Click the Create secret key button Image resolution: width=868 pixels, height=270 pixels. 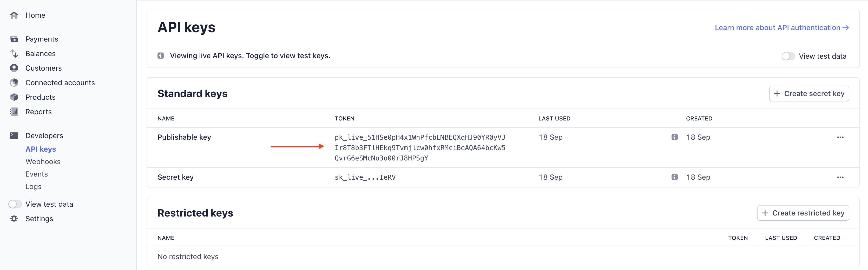pyautogui.click(x=809, y=93)
